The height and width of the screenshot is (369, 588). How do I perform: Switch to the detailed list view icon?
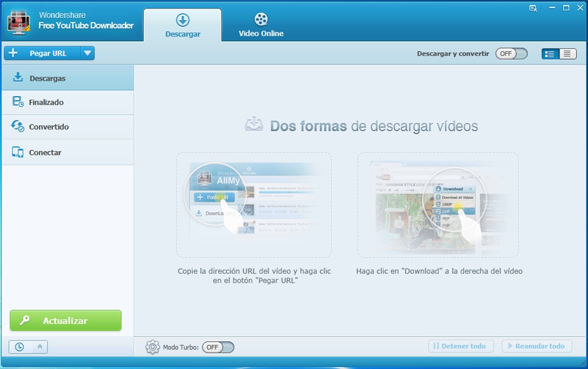point(550,54)
